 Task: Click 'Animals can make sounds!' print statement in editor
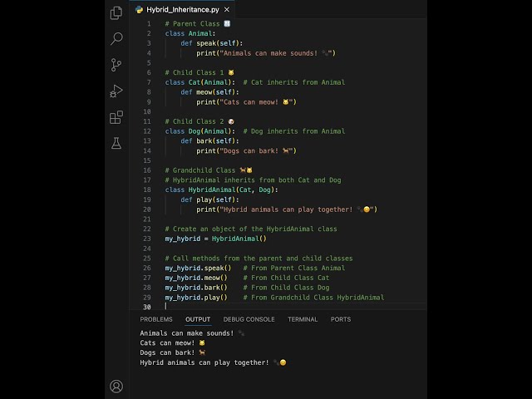266,53
